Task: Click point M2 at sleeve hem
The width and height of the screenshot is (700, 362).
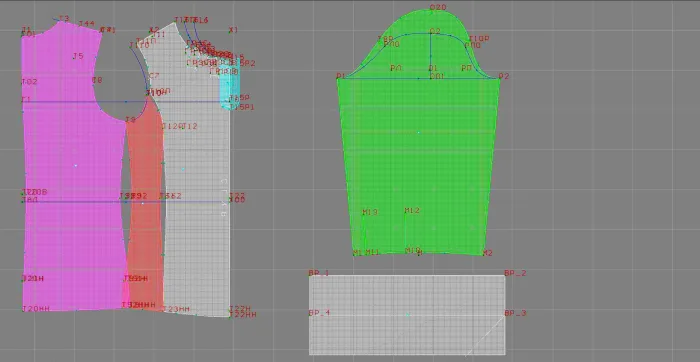Action: pos(488,253)
